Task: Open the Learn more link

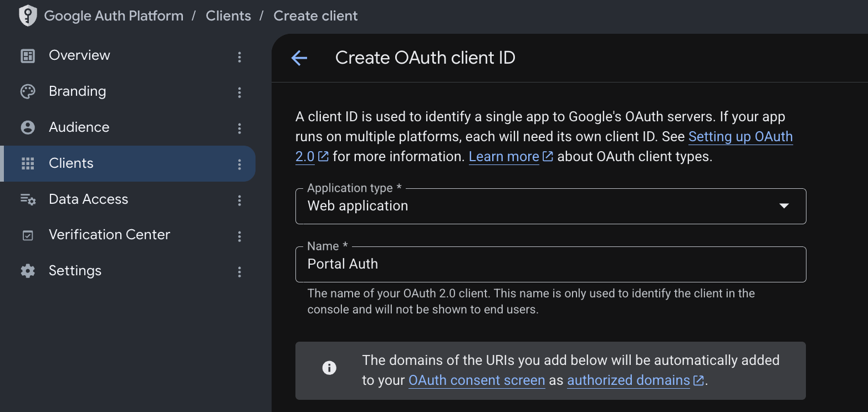Action: tap(504, 157)
